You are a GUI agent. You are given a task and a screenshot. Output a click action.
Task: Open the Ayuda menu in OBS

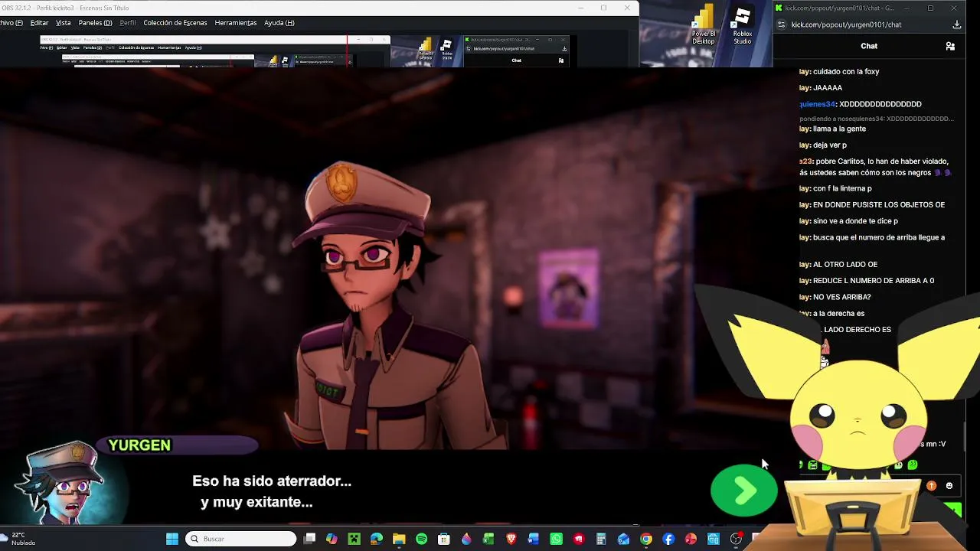coord(279,23)
